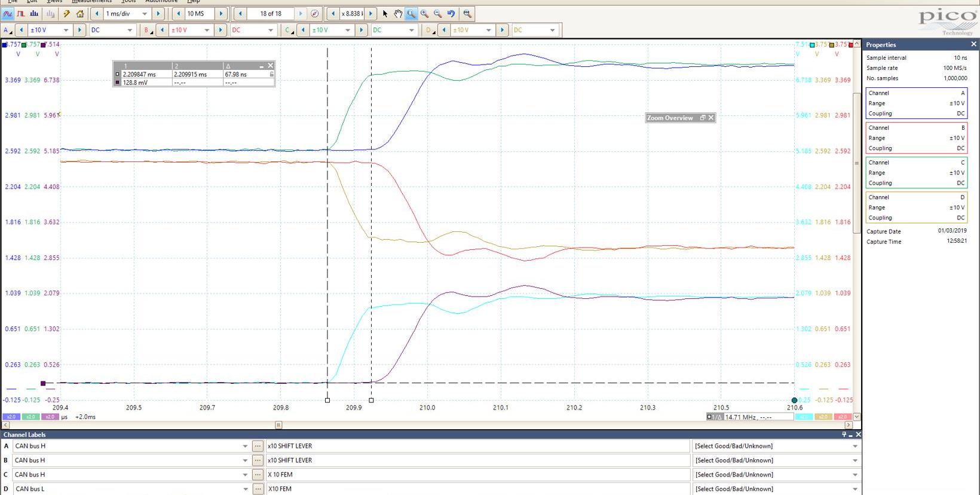Click green x2.0 axis zoom tag
980x495 pixels.
[x=30, y=417]
